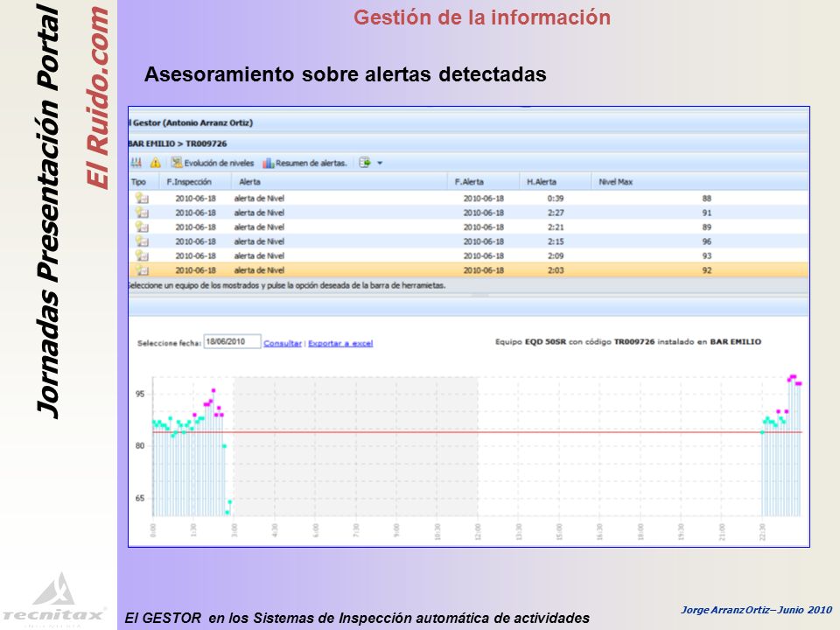This screenshot has height=630, width=840.
Task: Click the yellow warning triangle icon
Action: tap(156, 163)
